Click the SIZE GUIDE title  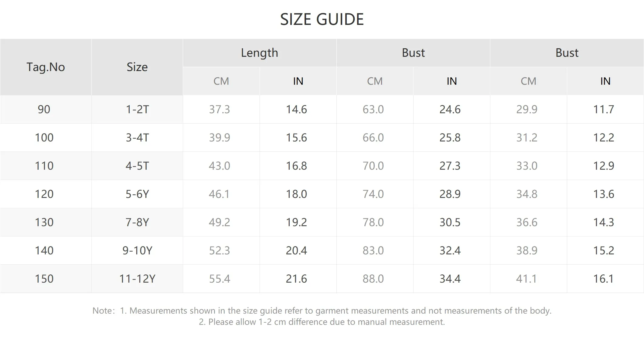pos(322,19)
